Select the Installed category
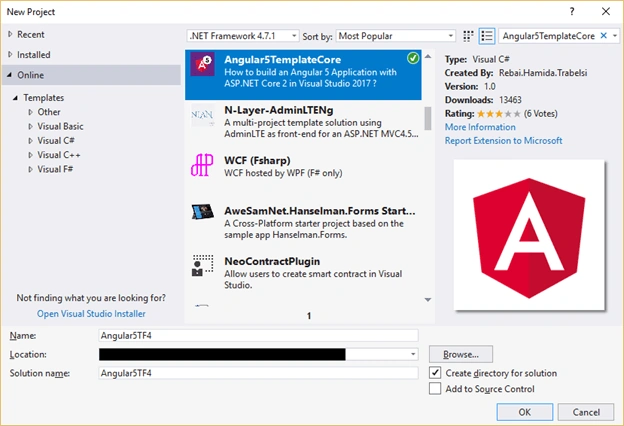This screenshot has width=624, height=426. tap(34, 55)
